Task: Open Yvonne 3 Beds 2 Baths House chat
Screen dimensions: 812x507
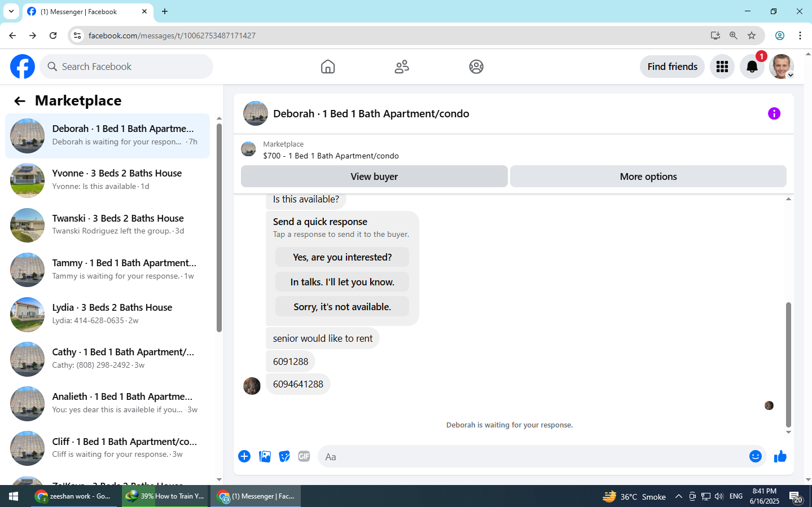Action: (107, 180)
